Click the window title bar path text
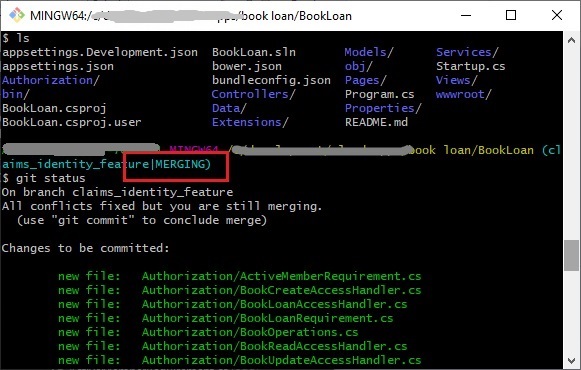This screenshot has width=581, height=370. pyautogui.click(x=191, y=16)
